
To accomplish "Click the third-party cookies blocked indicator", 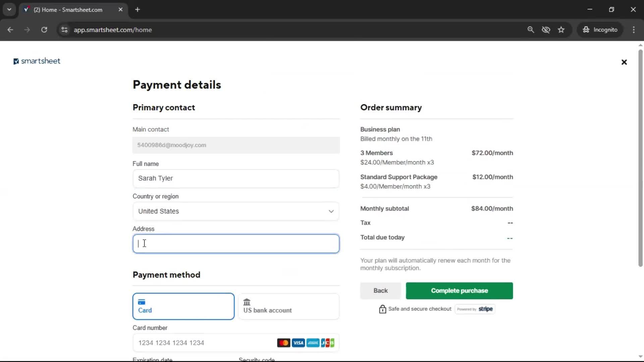I will coord(546,29).
